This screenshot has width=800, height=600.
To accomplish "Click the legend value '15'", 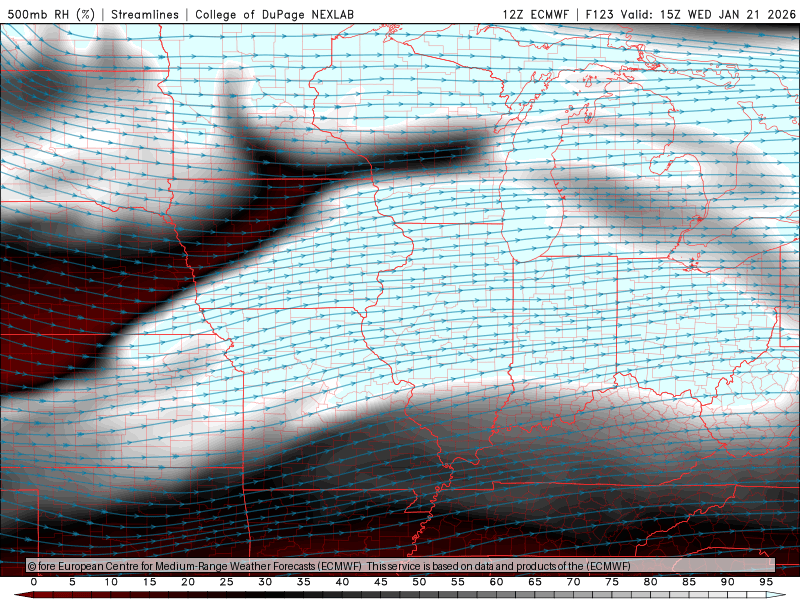I will (x=149, y=582).
